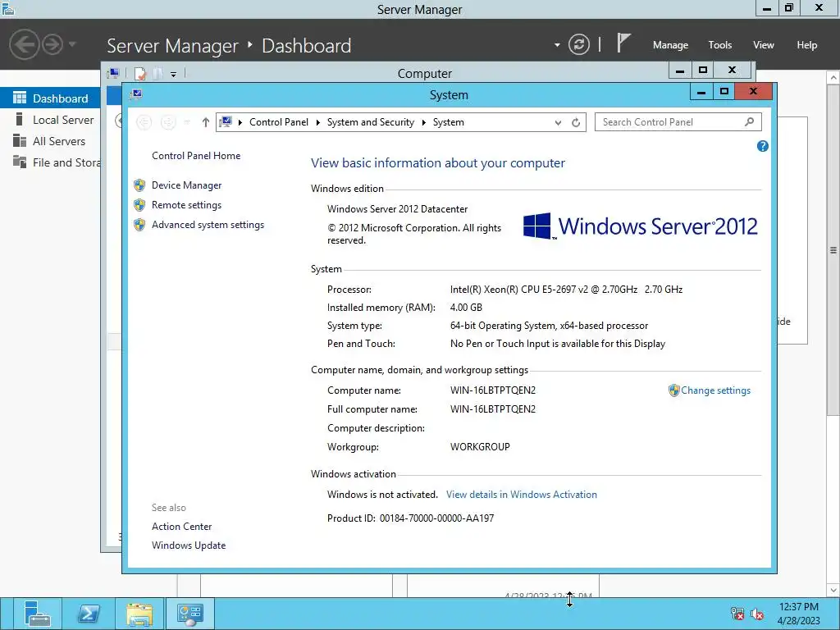Launch Server Manager from the taskbar
The width and height of the screenshot is (840, 630).
click(x=36, y=614)
